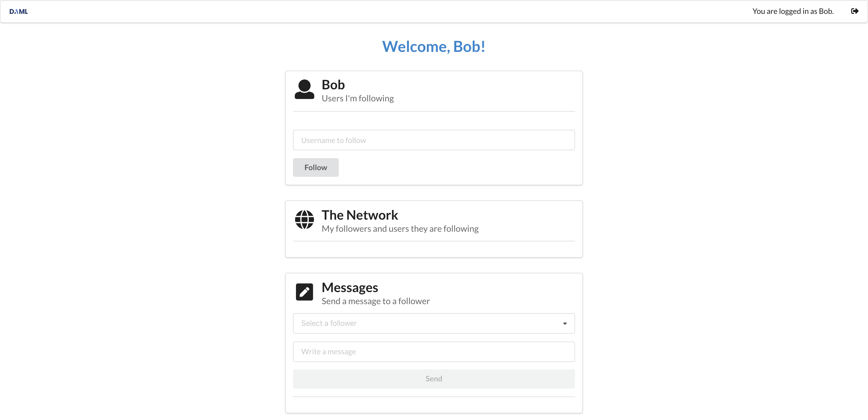Click the Messages panel heading
The height and width of the screenshot is (420, 868).
pos(349,288)
